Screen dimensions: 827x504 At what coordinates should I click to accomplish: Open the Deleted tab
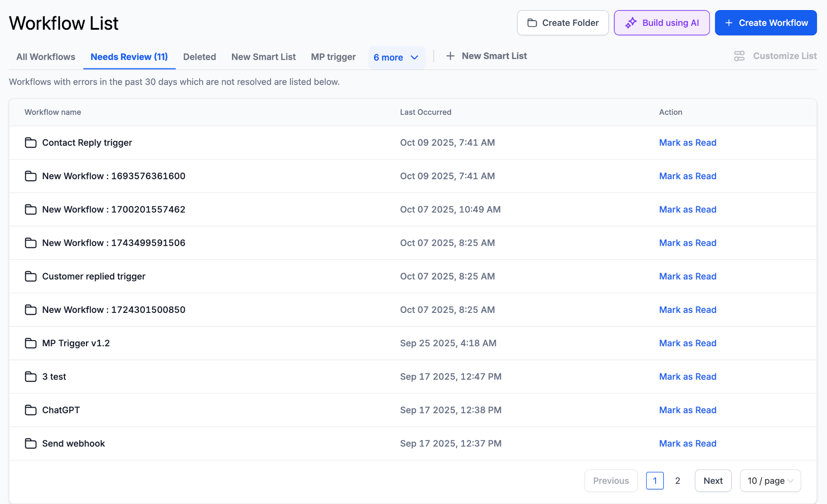pos(200,57)
